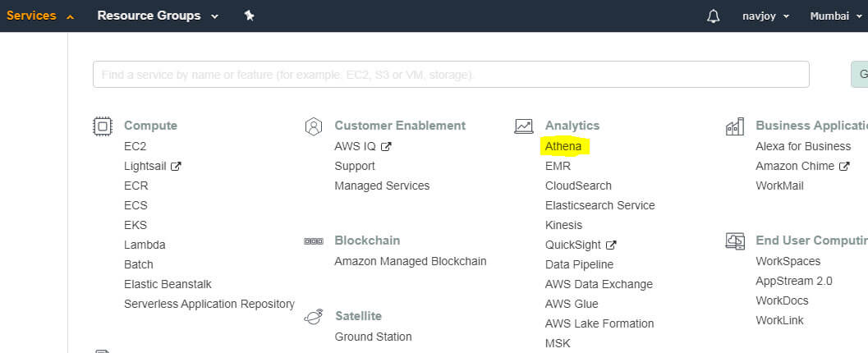
Task: Open AWS Glue from Analytics
Action: coord(572,304)
